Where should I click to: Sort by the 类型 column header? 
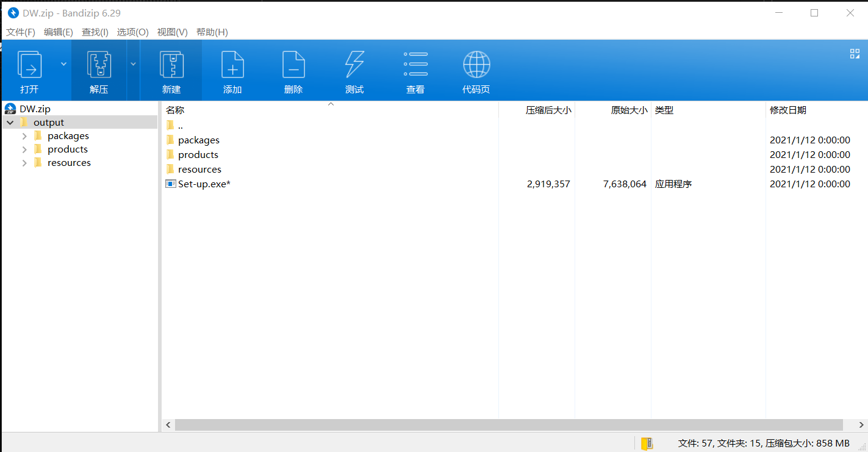coord(708,110)
